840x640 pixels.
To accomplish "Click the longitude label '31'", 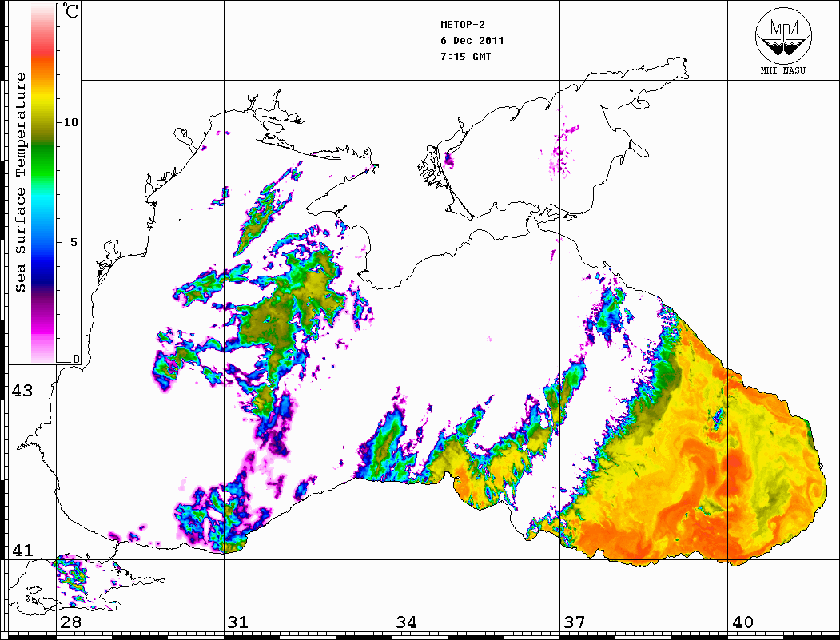I will 238,622.
